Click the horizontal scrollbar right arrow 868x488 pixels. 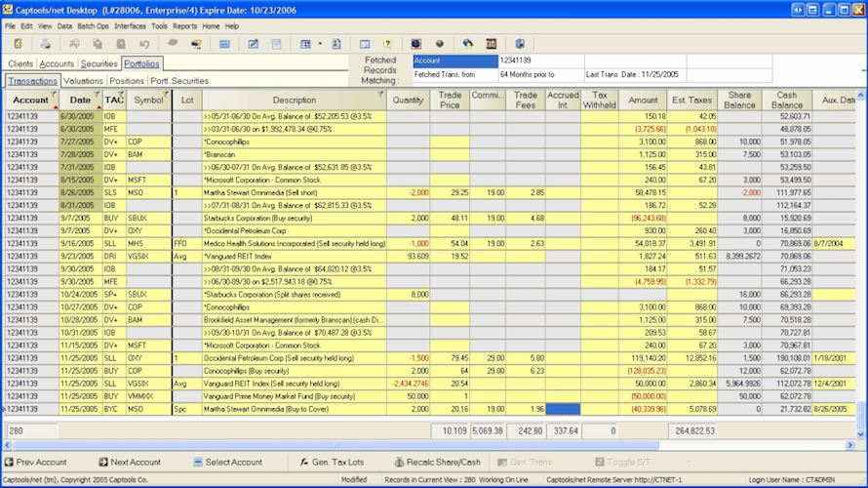[x=849, y=445]
